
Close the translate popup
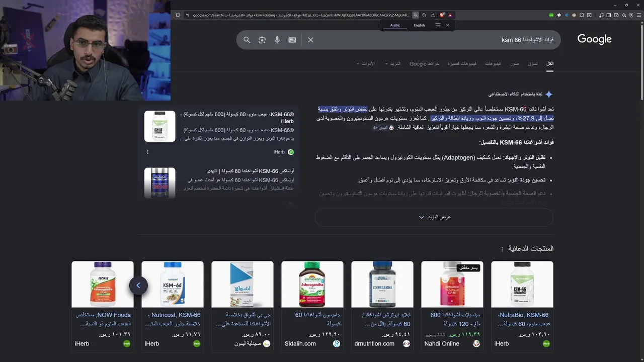[447, 25]
